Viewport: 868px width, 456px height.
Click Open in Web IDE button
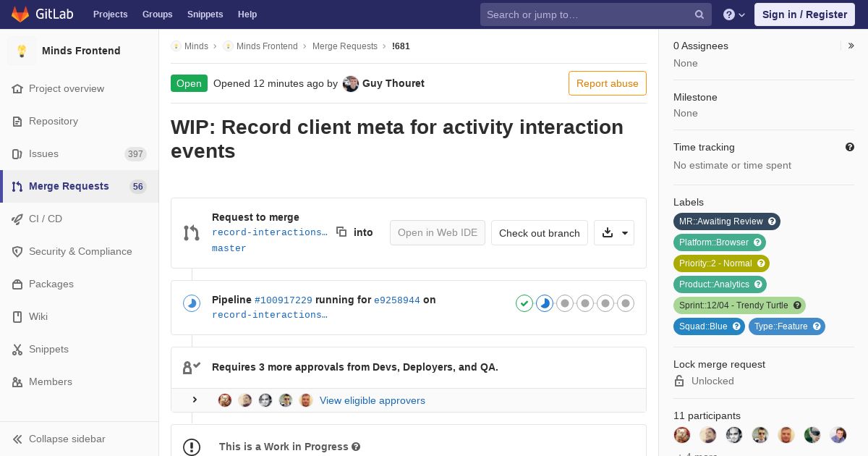[438, 232]
